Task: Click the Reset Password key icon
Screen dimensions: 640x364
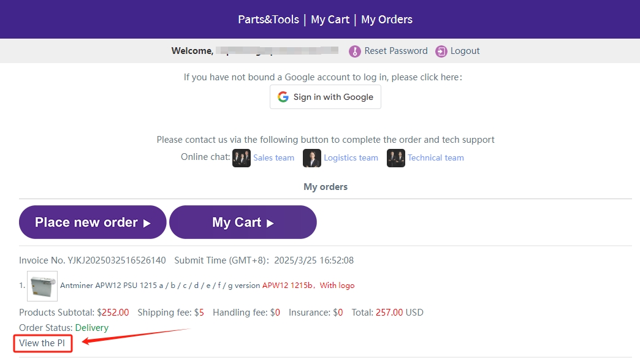Action: click(355, 51)
